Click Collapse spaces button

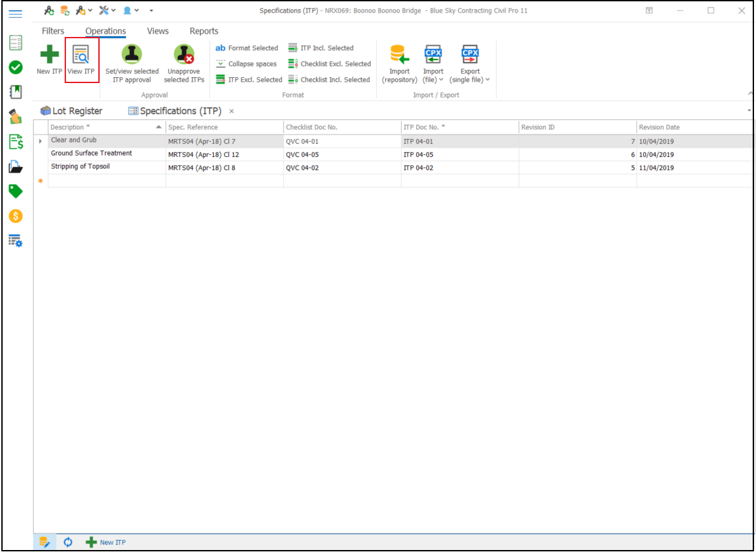(246, 64)
